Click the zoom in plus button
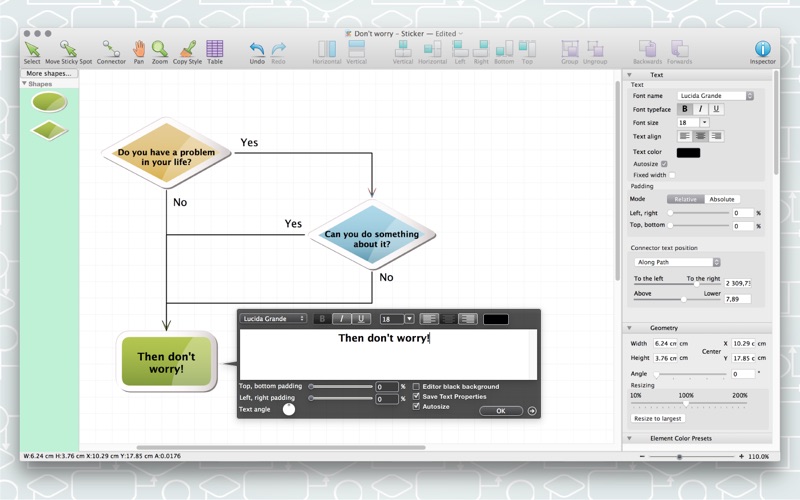This screenshot has height=500, width=800. [x=741, y=456]
